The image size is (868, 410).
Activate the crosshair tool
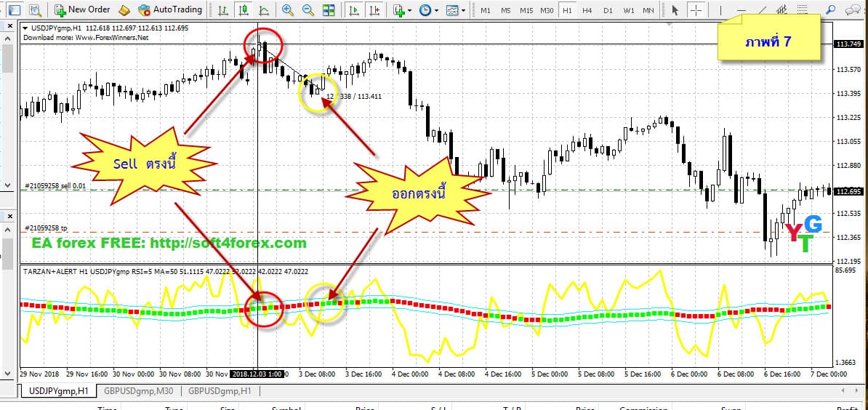(696, 9)
